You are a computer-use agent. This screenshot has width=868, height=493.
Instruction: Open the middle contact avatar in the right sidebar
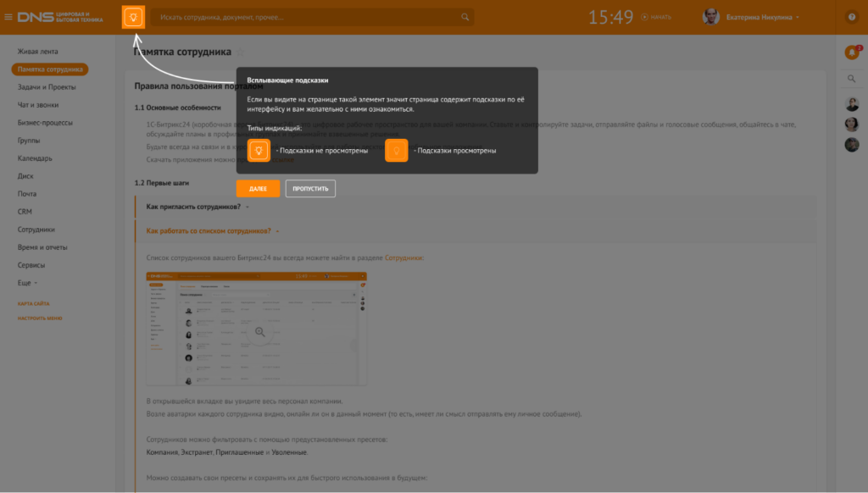852,124
